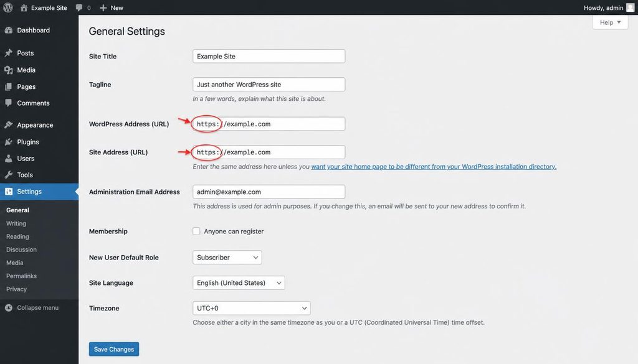Image resolution: width=638 pixels, height=364 pixels.
Task: Click the Settings menu label
Action: (29, 192)
